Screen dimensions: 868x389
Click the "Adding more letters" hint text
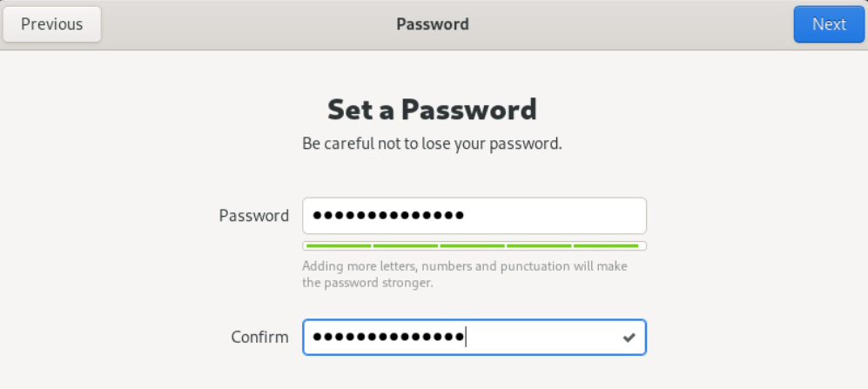click(464, 266)
